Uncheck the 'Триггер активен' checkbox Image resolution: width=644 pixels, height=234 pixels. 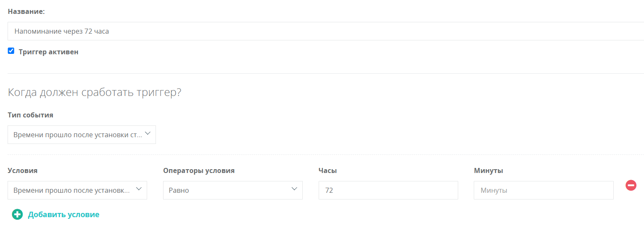coord(11,51)
